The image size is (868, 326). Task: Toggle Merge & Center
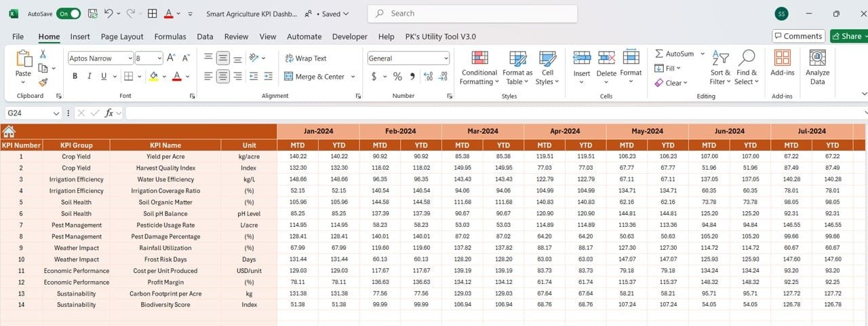click(315, 77)
